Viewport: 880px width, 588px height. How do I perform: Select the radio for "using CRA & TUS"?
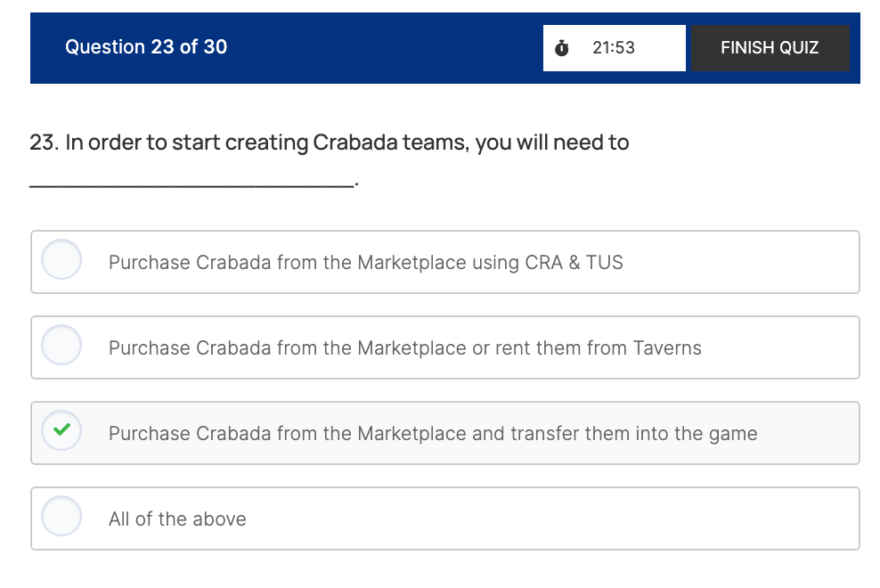[x=61, y=260]
